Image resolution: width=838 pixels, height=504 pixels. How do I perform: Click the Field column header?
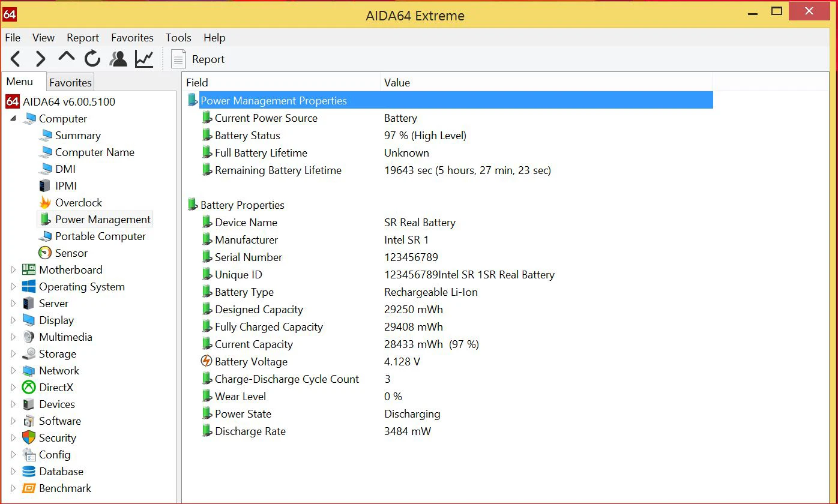(x=281, y=83)
